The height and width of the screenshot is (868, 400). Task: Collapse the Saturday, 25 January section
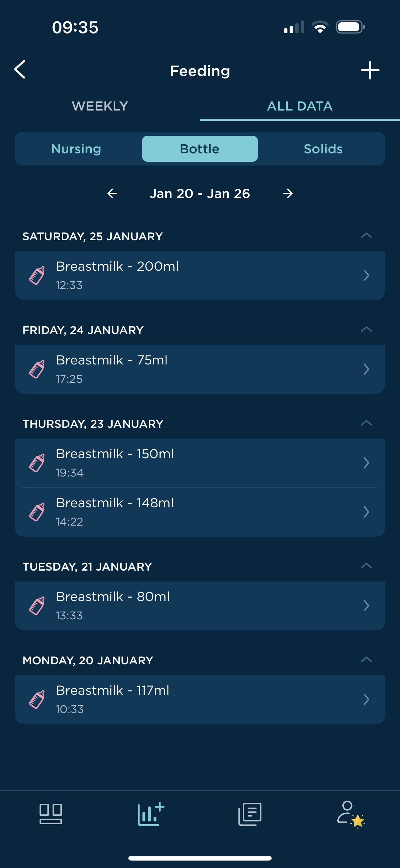(x=366, y=236)
